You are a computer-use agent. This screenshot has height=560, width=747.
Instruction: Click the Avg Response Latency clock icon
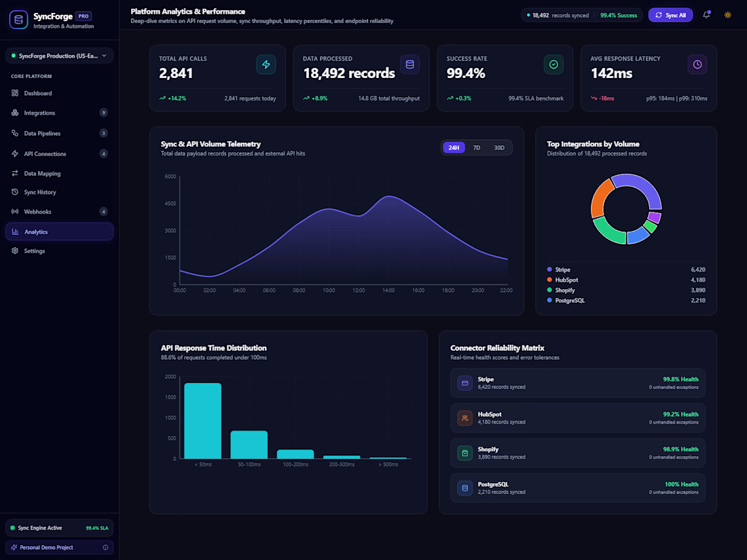point(697,64)
